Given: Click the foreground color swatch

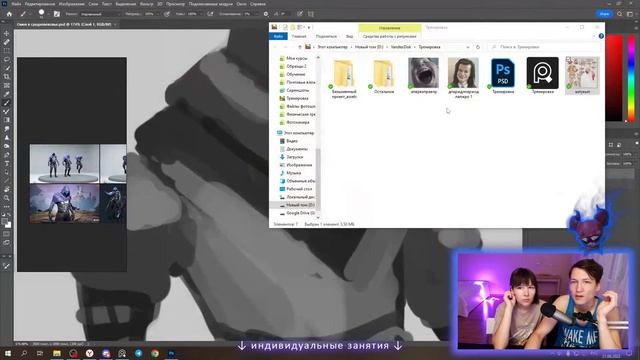Looking at the screenshot, I should coord(5,222).
